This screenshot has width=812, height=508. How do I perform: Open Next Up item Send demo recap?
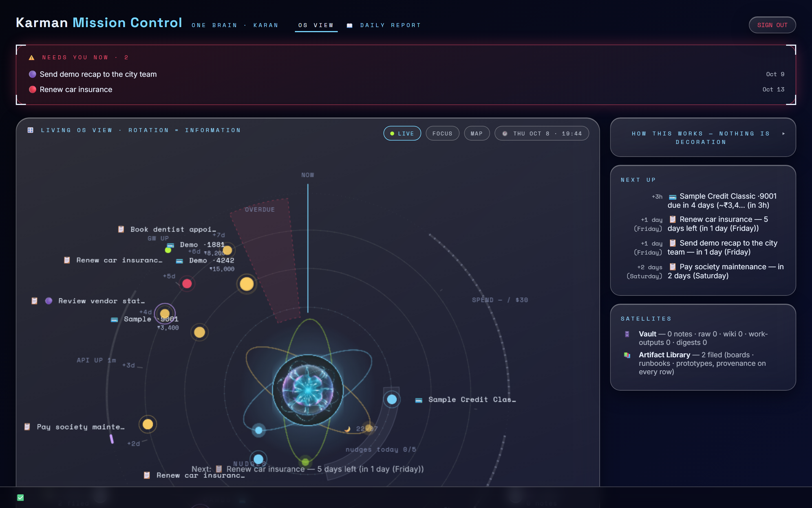coord(703,248)
